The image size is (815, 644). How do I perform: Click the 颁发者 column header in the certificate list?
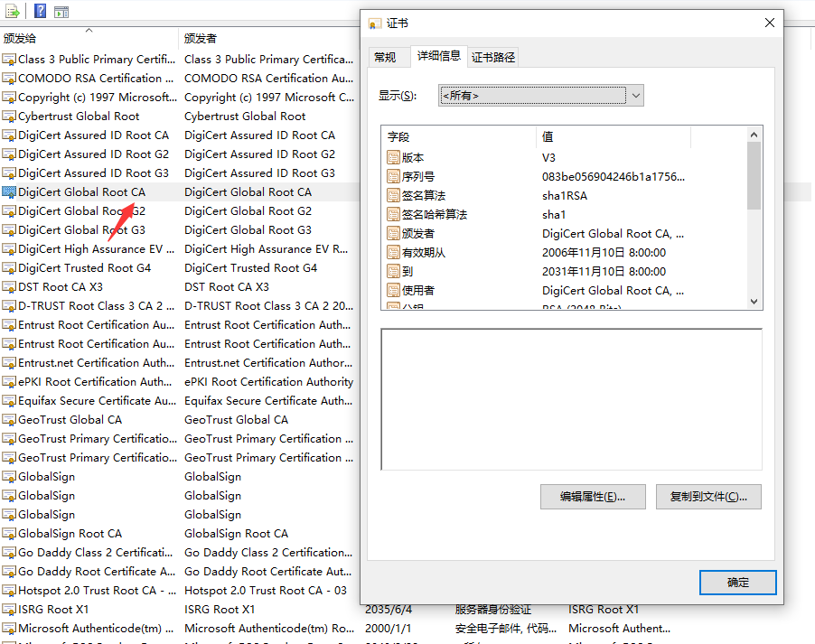tap(269, 38)
